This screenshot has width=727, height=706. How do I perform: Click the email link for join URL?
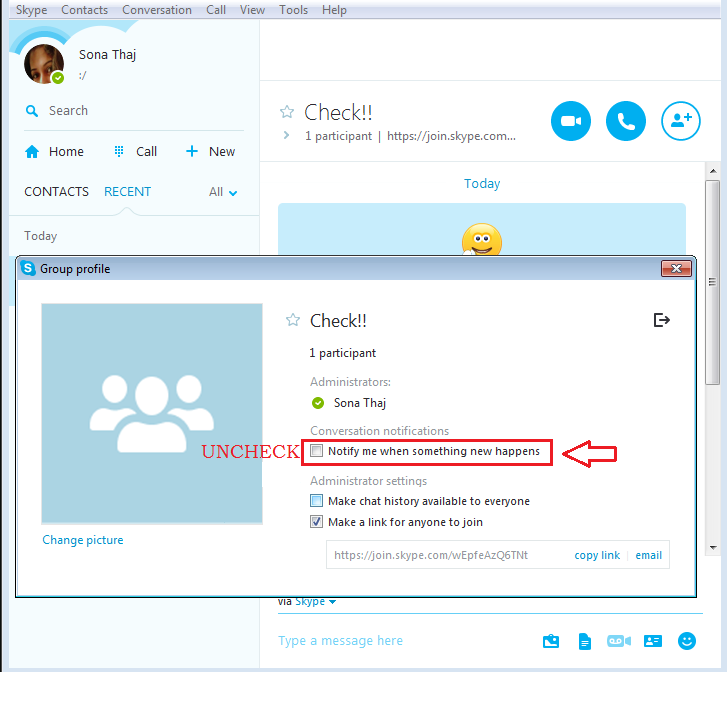tap(649, 555)
